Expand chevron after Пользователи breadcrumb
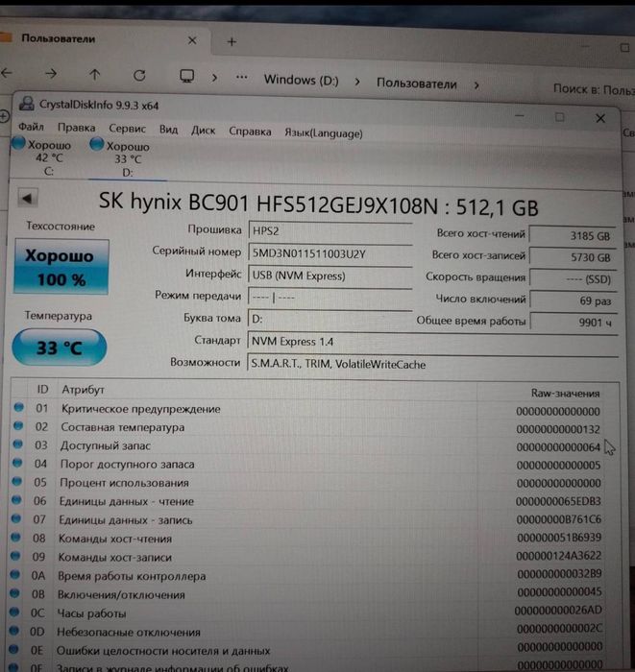 [476, 84]
